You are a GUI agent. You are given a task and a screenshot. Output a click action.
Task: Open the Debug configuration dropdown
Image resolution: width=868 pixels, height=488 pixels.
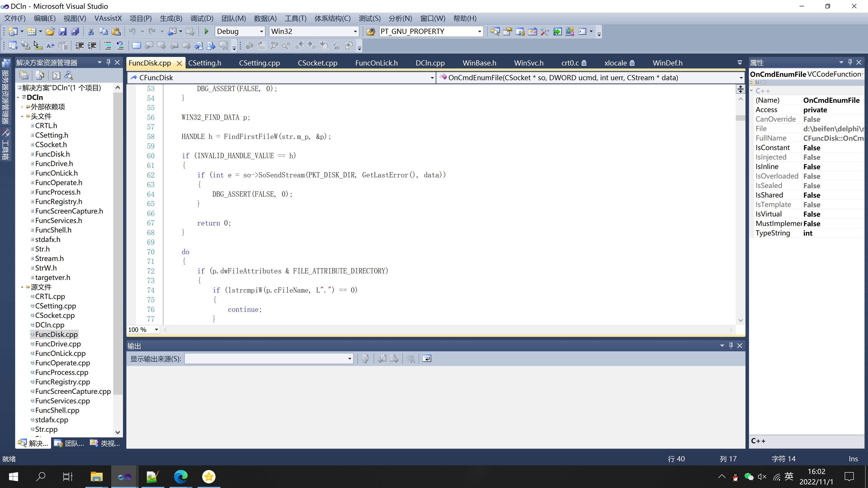click(261, 31)
